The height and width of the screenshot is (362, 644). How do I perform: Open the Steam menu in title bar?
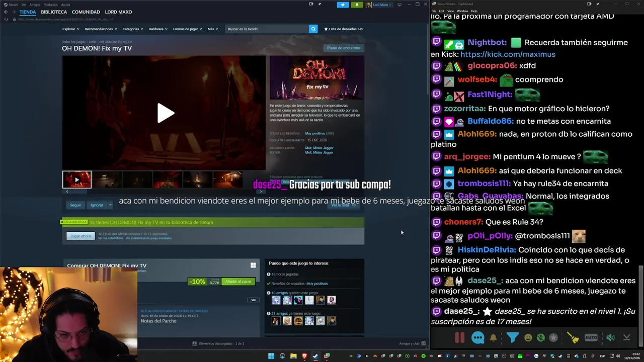(x=13, y=5)
